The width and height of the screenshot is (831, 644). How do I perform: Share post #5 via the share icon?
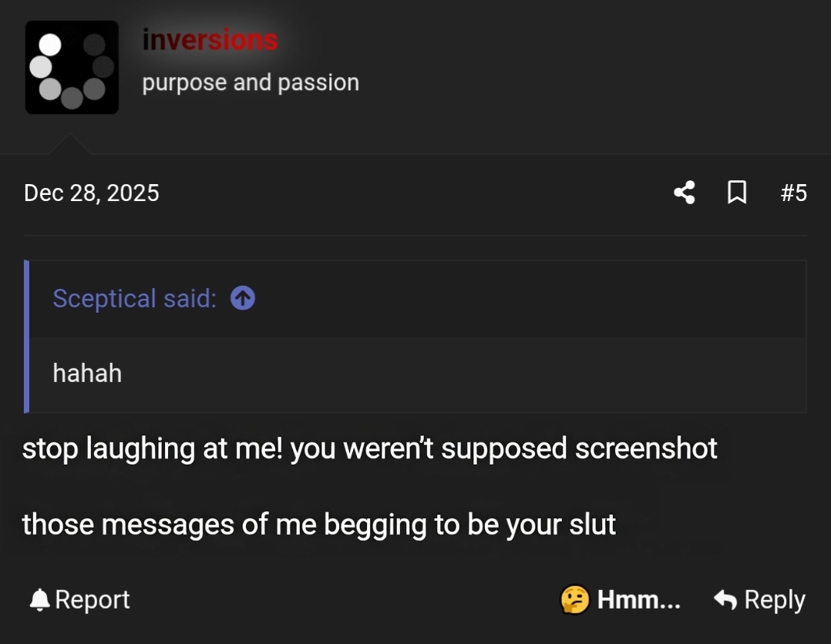coord(684,193)
